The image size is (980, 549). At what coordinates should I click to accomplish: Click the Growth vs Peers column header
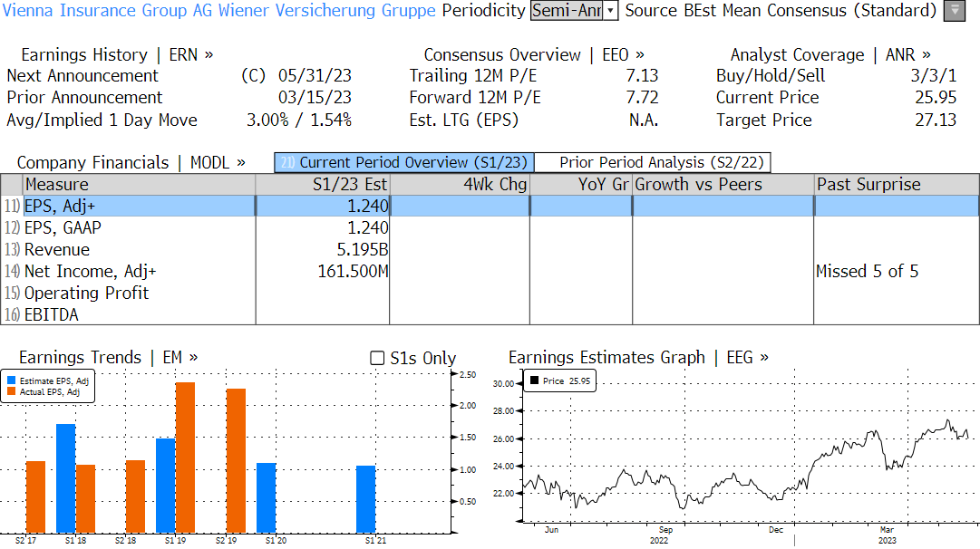click(x=723, y=185)
